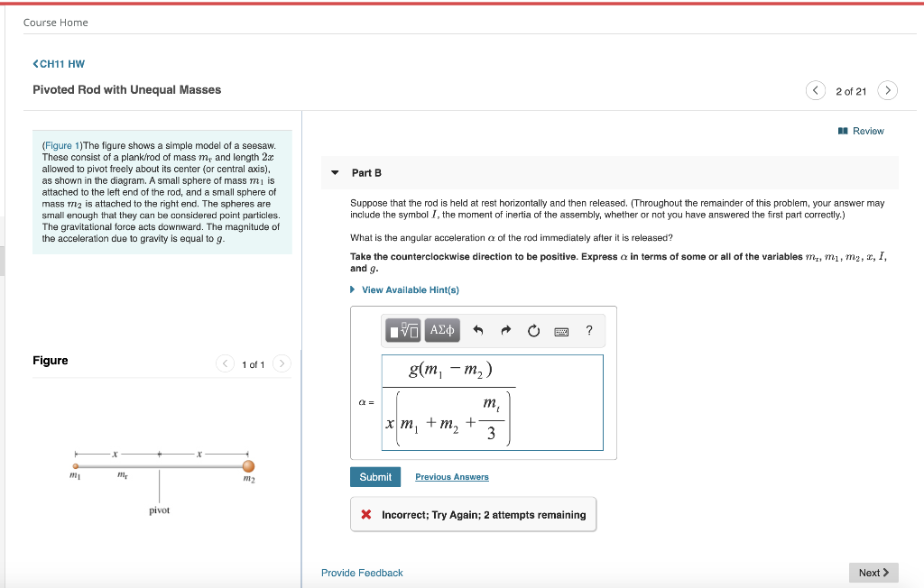Screen dimensions: 924x588
Task: Click the undo arrow in the equation toolbar
Action: click(x=478, y=330)
